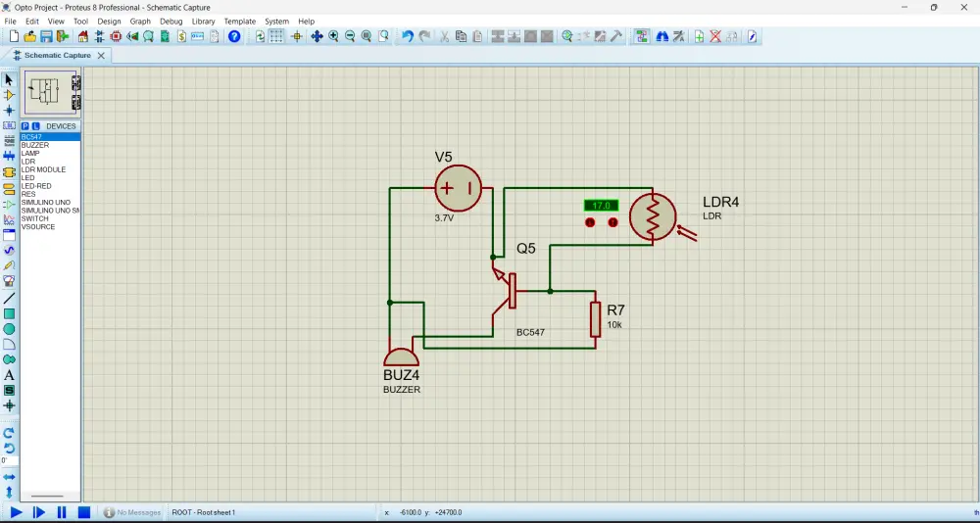Select BUZZER in the devices list
This screenshot has width=980, height=523.
click(50, 145)
